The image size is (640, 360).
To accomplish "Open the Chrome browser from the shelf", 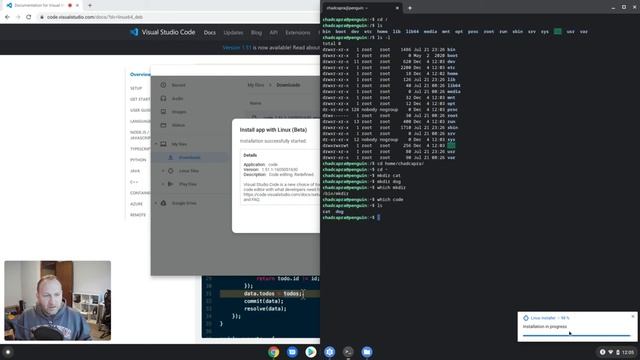I will click(x=273, y=352).
